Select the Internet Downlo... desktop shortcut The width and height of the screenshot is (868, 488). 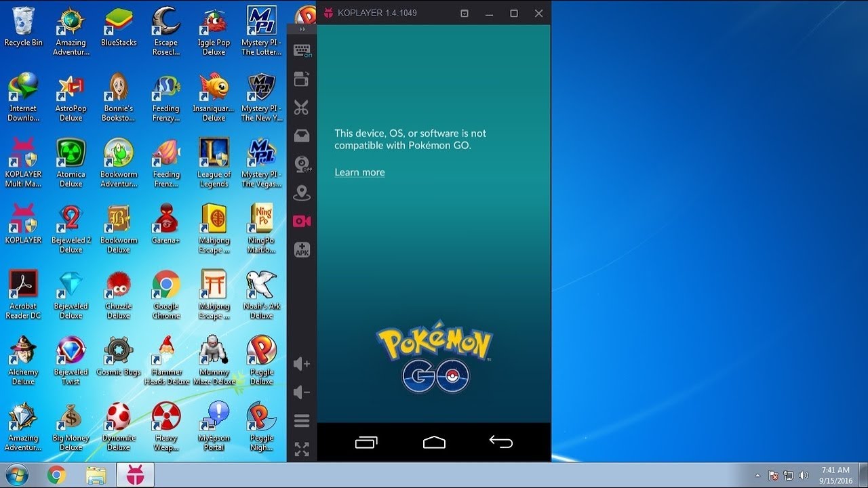[x=24, y=97]
